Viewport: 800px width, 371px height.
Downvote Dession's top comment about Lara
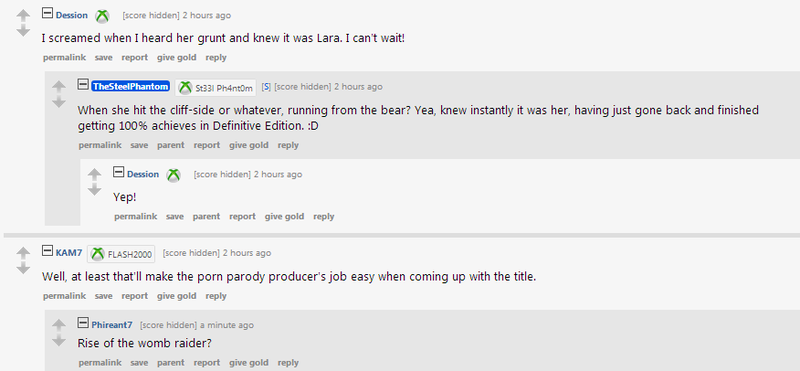click(x=23, y=31)
